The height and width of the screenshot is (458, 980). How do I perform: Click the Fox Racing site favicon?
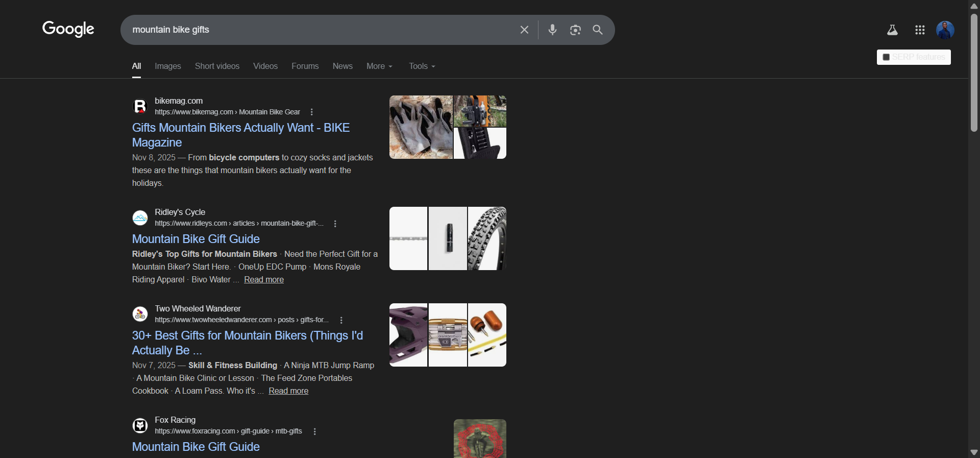tap(140, 425)
